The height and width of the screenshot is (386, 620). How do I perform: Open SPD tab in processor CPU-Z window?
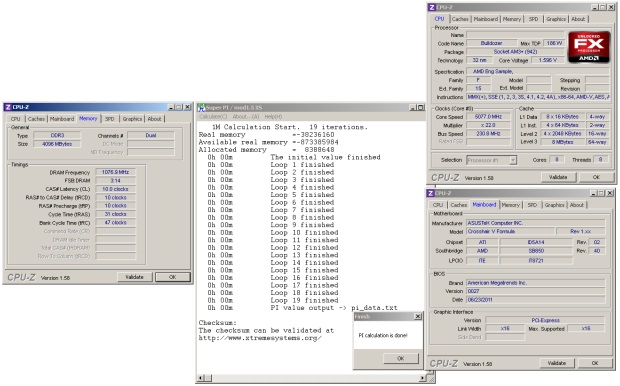[533, 19]
